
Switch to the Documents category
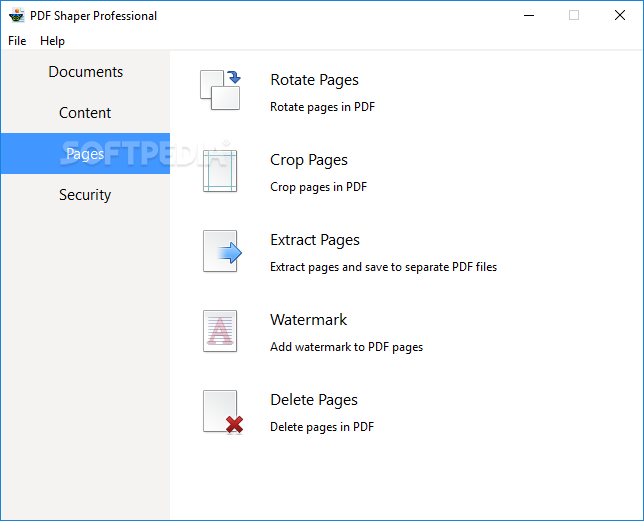(85, 71)
